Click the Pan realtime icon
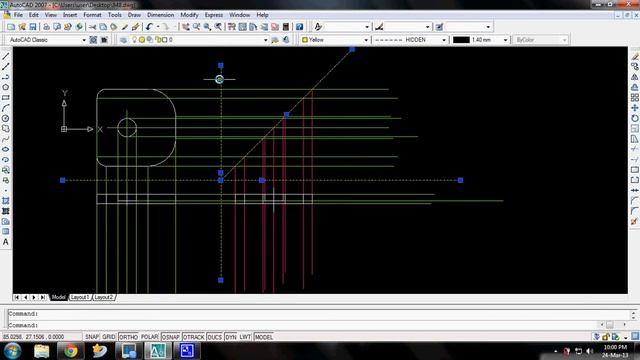 coord(186,27)
